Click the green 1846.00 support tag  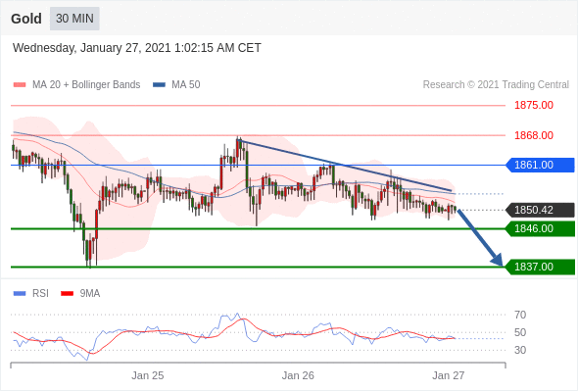click(540, 229)
